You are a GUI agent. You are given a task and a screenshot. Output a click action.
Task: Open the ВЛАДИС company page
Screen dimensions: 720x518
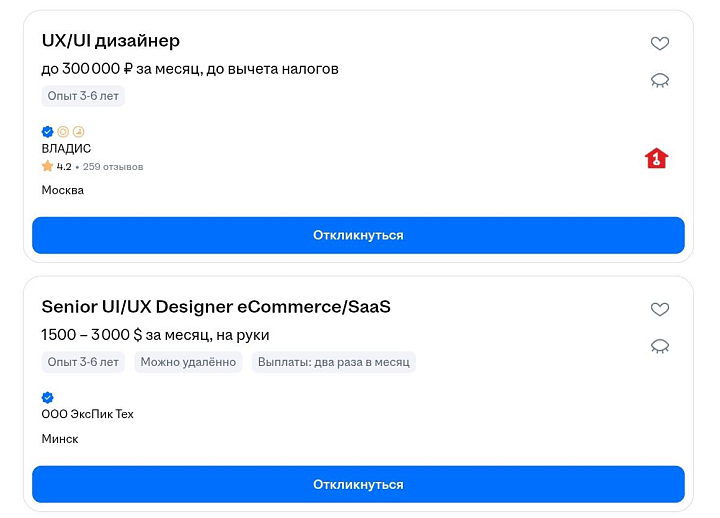tap(66, 149)
